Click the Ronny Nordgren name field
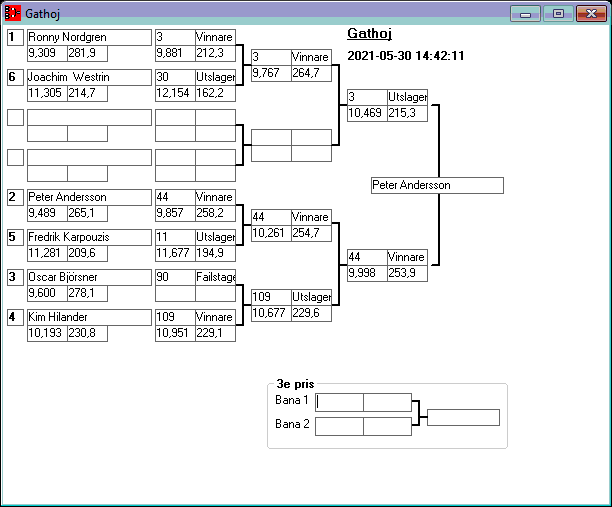 [89, 37]
